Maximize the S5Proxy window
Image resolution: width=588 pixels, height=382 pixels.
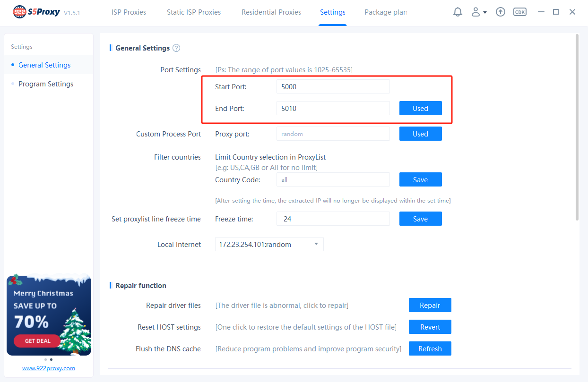click(x=556, y=12)
